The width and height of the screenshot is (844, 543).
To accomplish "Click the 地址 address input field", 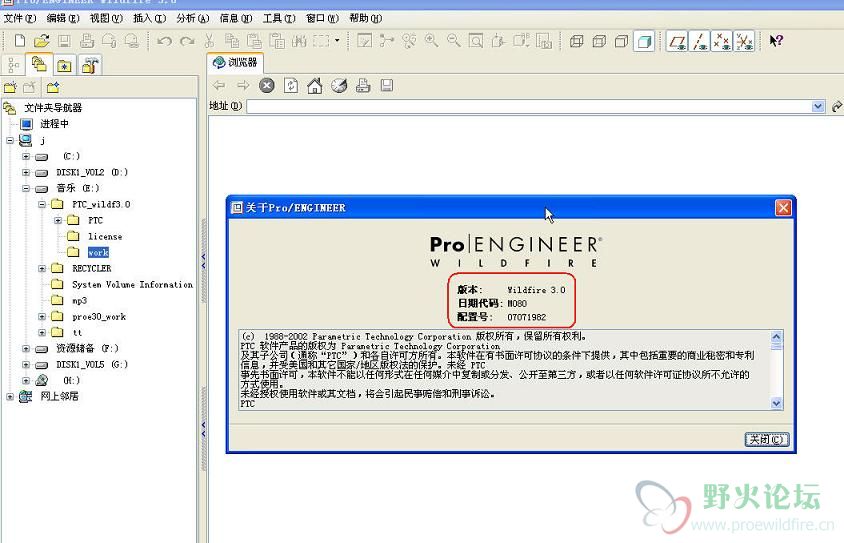I will 529,106.
